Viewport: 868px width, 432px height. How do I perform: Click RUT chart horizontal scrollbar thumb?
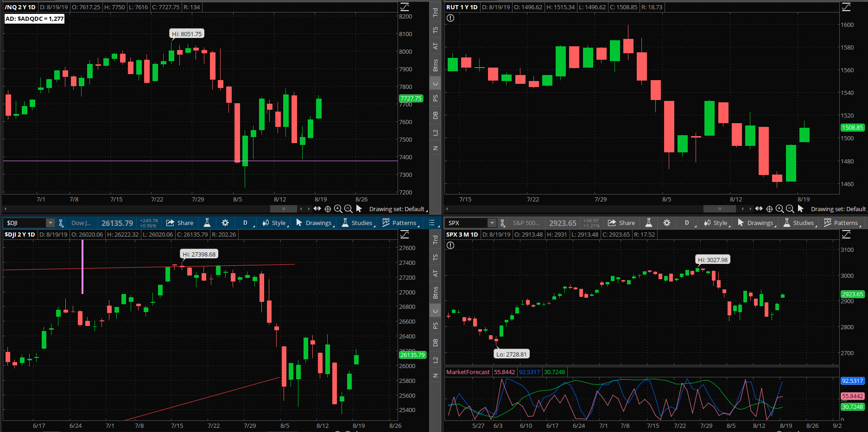point(720,209)
